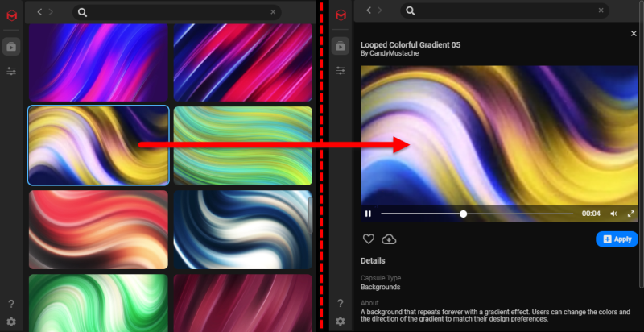Select the highlighted yellow blue wave thumbnail
Image resolution: width=644 pixels, height=332 pixels.
pyautogui.click(x=98, y=146)
